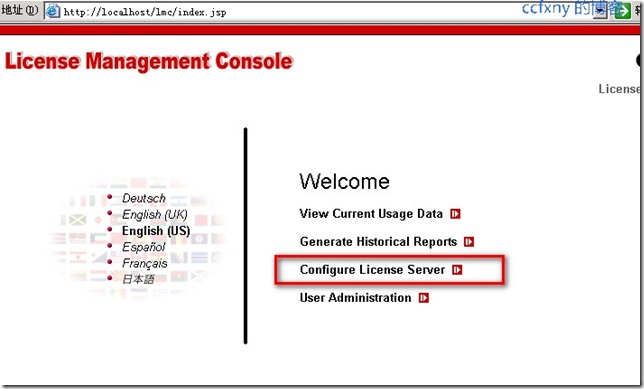
Task: Choose Français language option
Action: (145, 263)
